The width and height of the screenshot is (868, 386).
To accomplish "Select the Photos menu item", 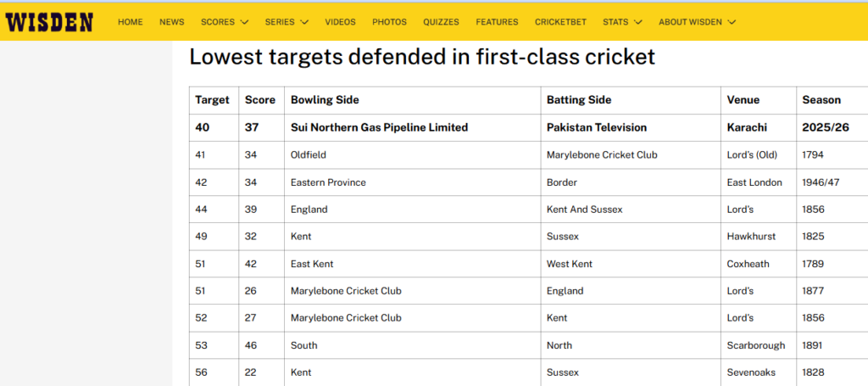I will coord(389,22).
